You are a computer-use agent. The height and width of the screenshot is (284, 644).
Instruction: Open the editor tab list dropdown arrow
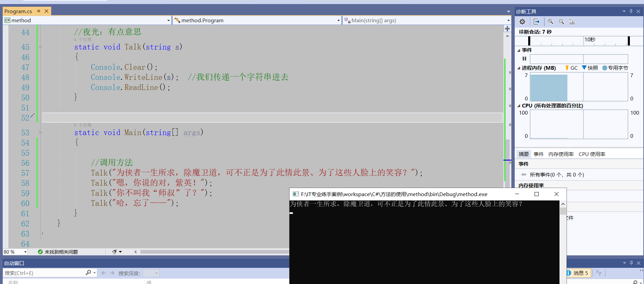509,11
